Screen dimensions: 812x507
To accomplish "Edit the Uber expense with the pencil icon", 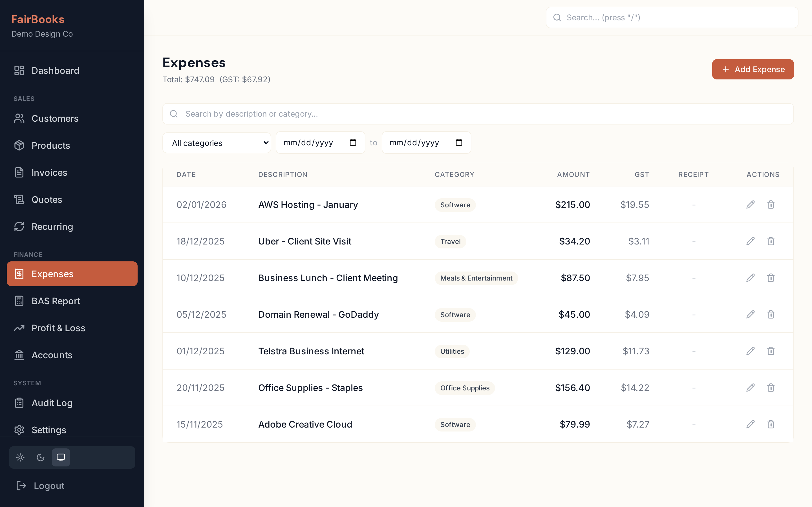I will click(x=750, y=241).
